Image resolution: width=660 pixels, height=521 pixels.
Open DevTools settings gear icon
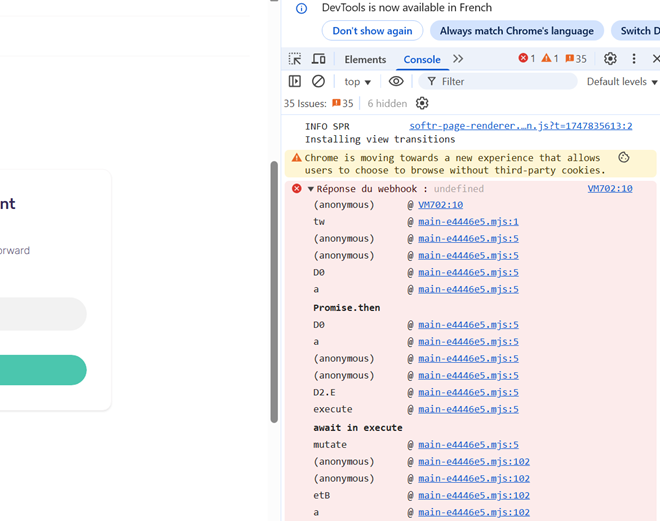tap(610, 59)
